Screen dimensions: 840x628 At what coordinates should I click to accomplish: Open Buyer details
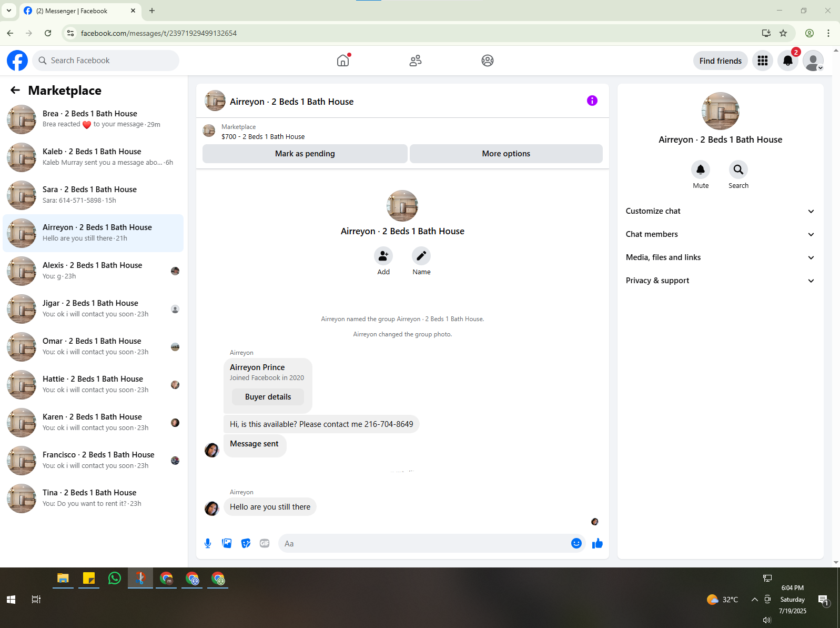click(x=268, y=397)
